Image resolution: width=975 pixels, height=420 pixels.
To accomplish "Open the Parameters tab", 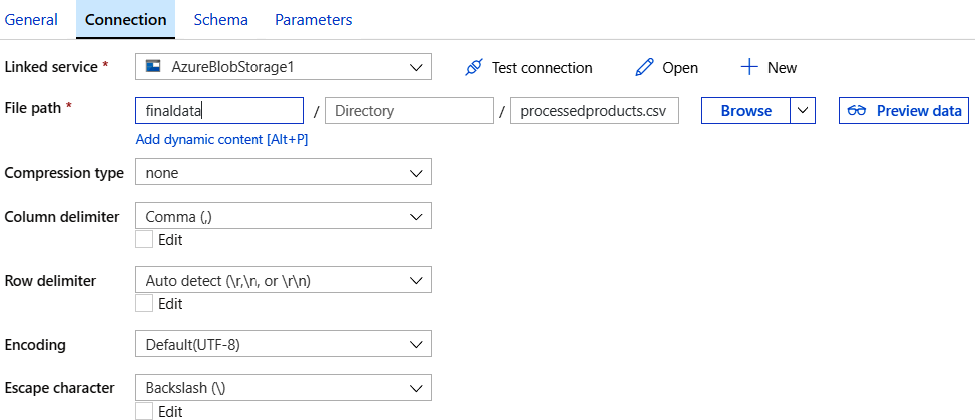I will (313, 19).
